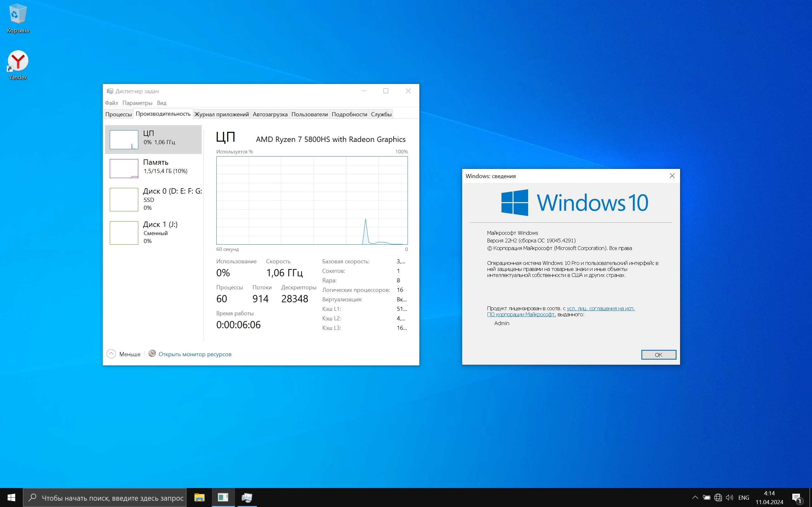Switch to the Процессы tab
812x507 pixels.
[x=118, y=114]
